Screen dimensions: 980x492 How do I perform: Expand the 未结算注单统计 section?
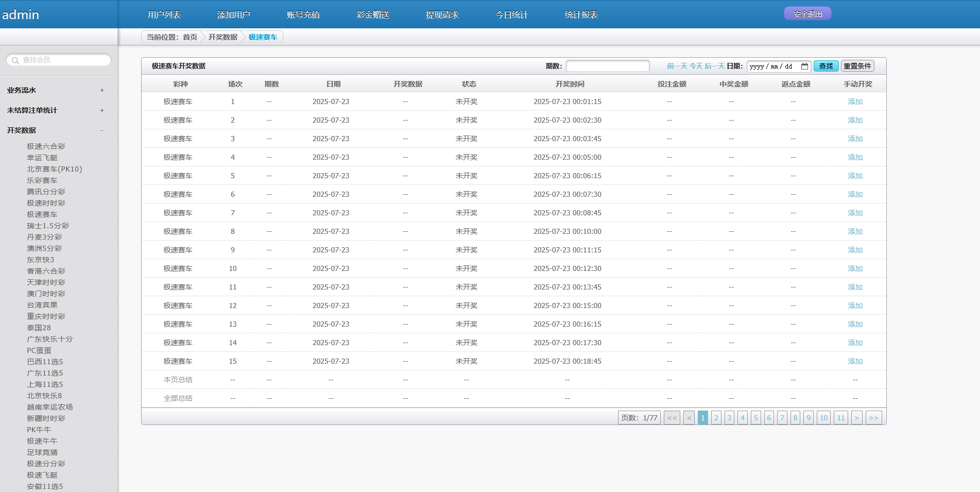click(102, 110)
